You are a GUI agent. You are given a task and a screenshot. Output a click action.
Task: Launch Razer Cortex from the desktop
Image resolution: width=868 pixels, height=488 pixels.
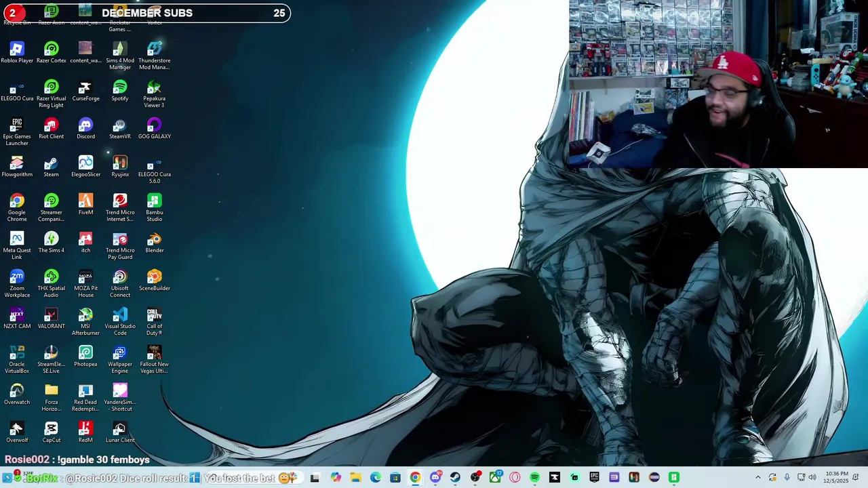pyautogui.click(x=52, y=53)
